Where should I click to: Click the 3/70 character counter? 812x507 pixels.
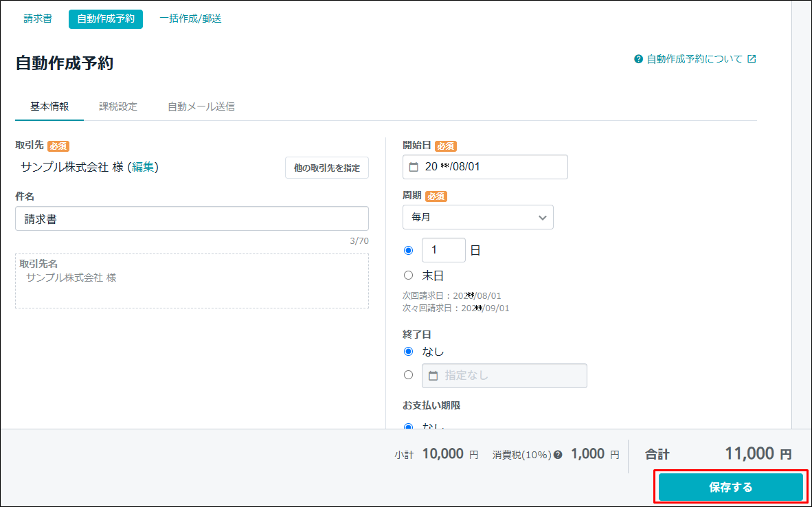359,241
